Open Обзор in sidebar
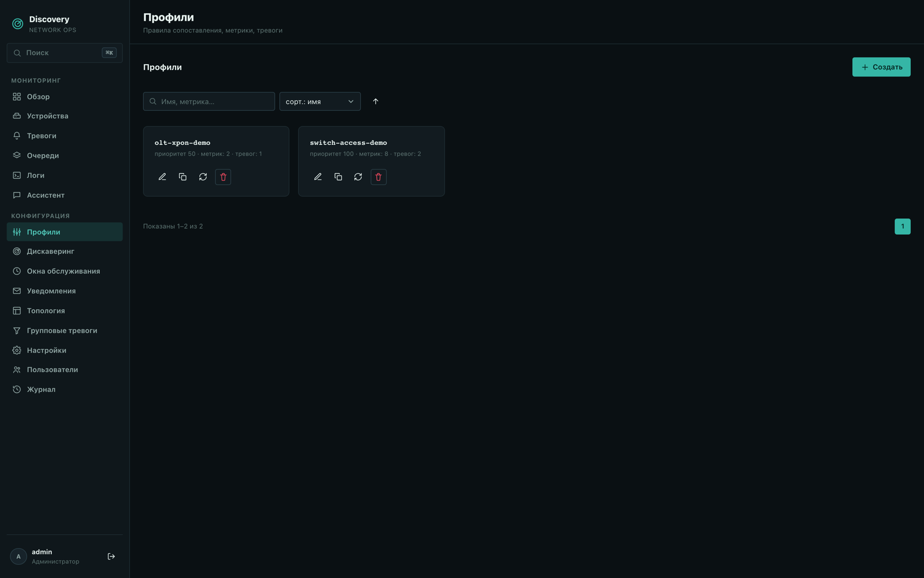 pyautogui.click(x=65, y=97)
